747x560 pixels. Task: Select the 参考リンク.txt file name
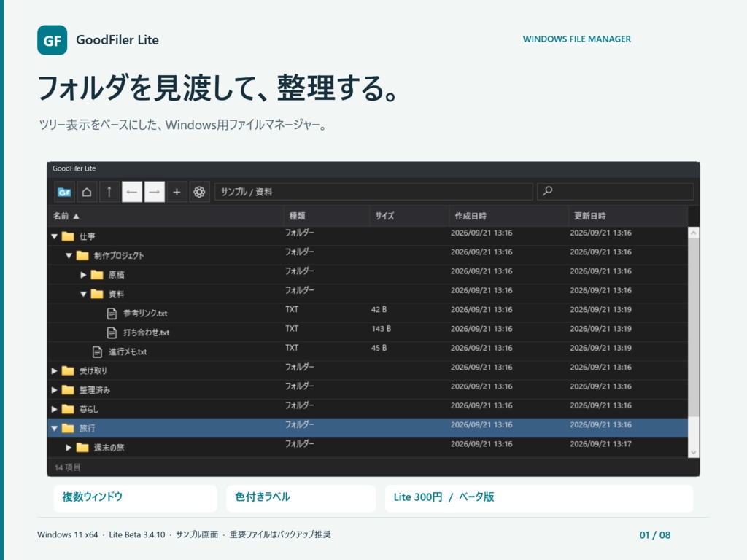coord(145,314)
